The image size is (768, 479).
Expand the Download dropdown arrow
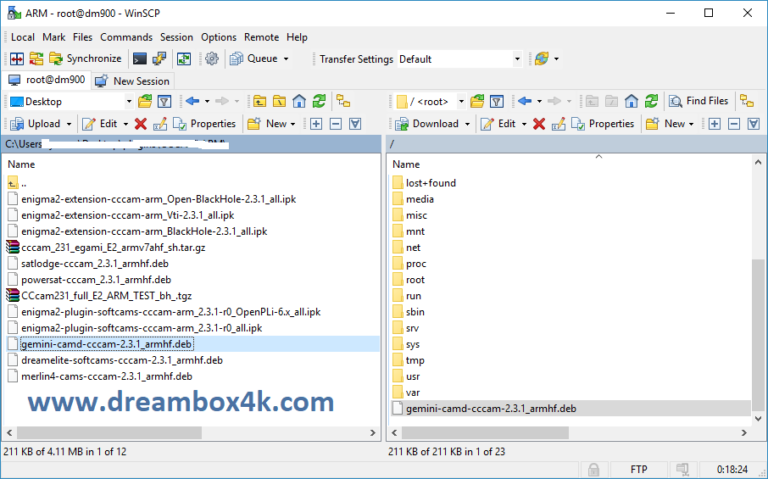pos(467,124)
